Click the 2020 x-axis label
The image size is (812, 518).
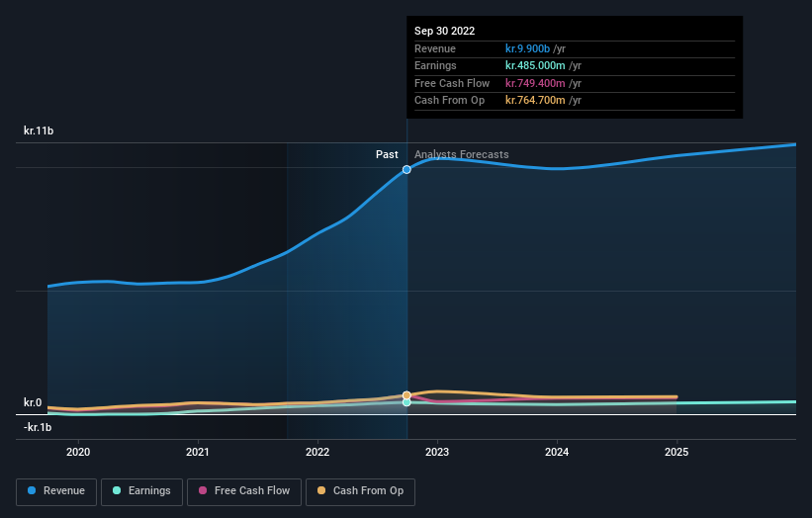pyautogui.click(x=78, y=453)
